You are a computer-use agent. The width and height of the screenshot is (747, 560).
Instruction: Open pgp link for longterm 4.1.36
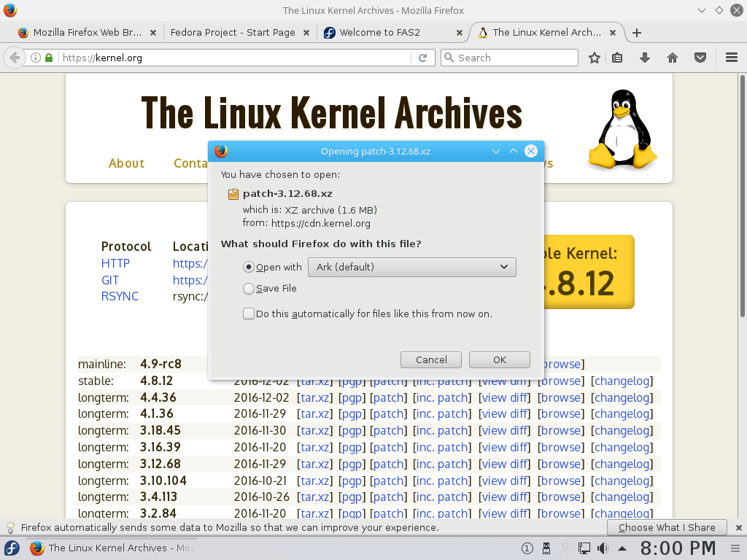[352, 414]
